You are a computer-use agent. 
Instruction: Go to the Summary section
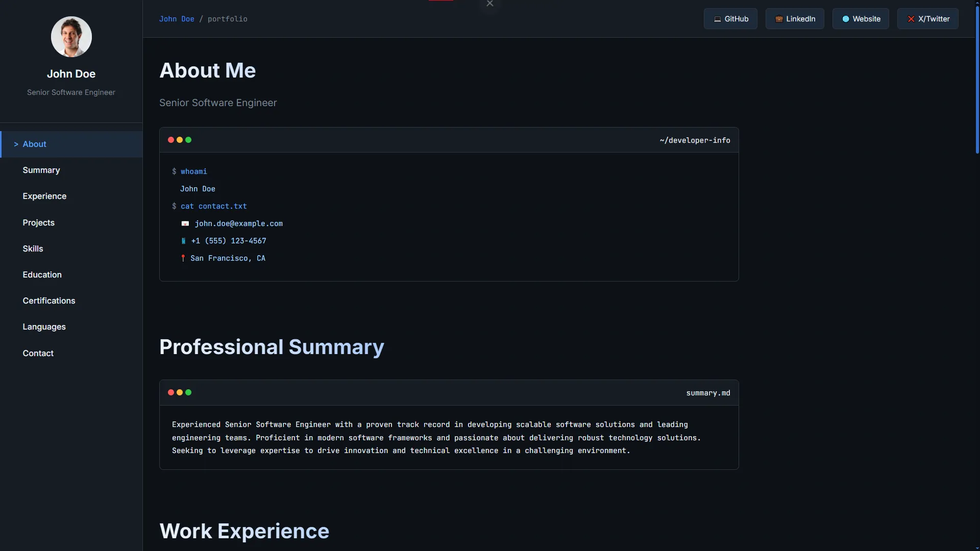[41, 170]
